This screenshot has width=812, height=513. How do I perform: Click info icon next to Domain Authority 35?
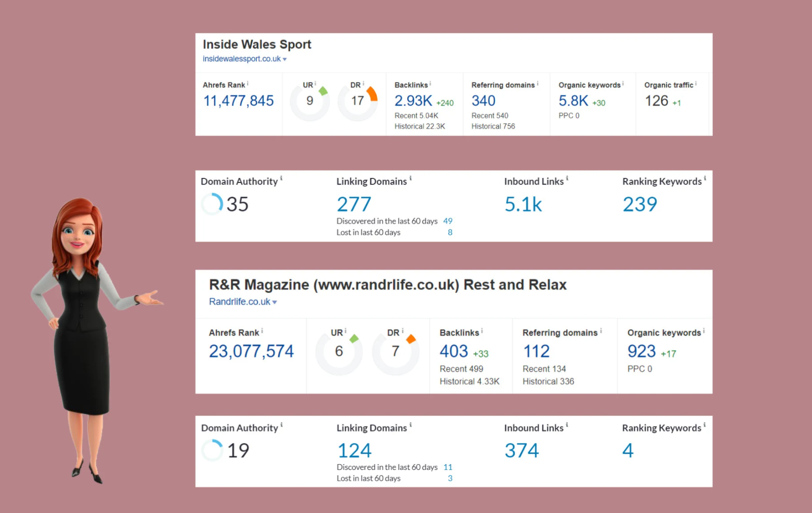tap(281, 179)
